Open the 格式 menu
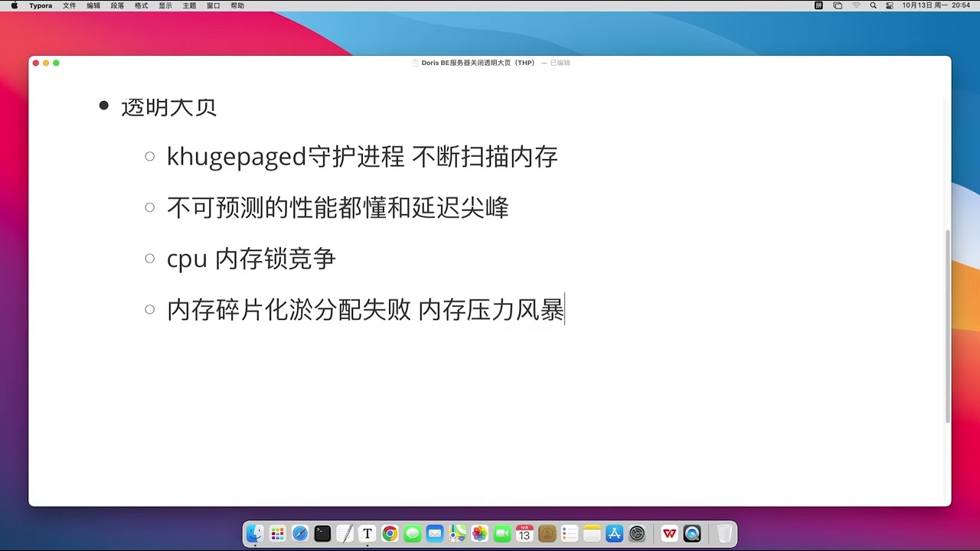The width and height of the screenshot is (980, 551). tap(141, 5)
